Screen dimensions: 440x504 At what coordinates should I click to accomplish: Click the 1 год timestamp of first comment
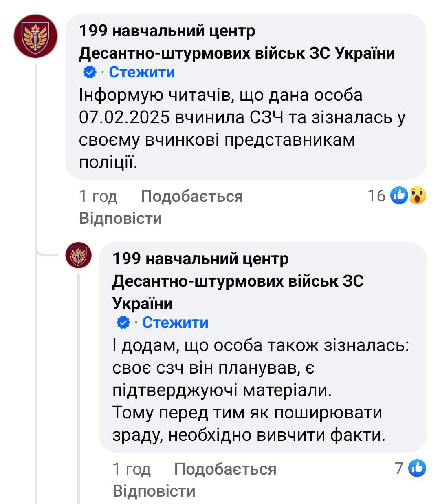(98, 196)
